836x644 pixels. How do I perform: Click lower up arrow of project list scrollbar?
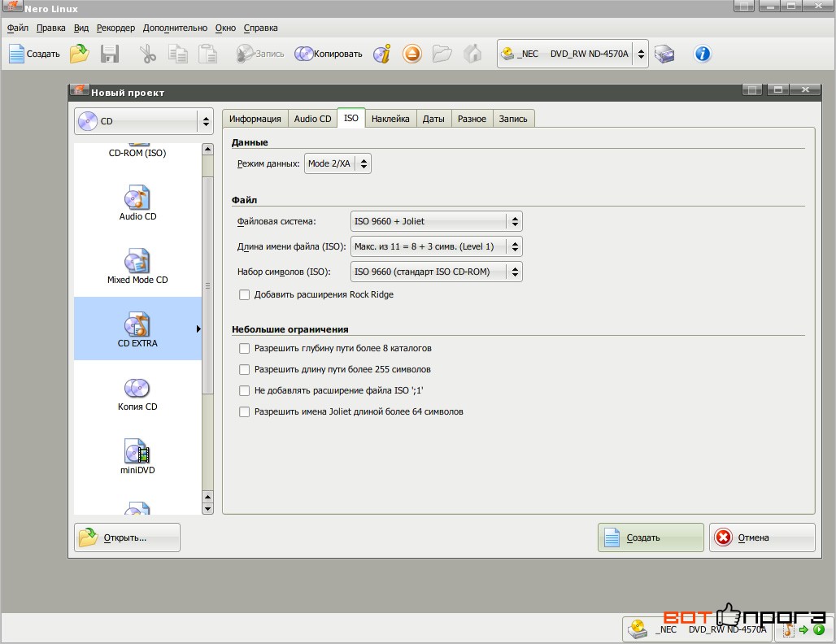tap(208, 497)
